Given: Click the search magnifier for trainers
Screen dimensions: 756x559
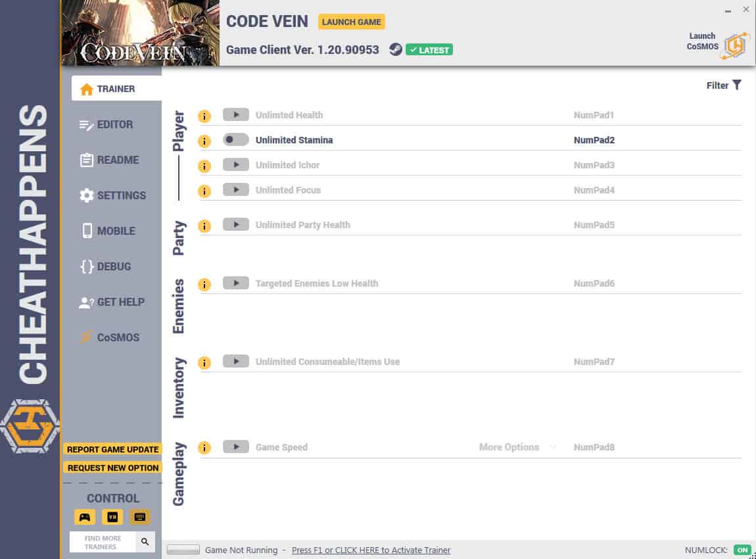Looking at the screenshot, I should (145, 542).
